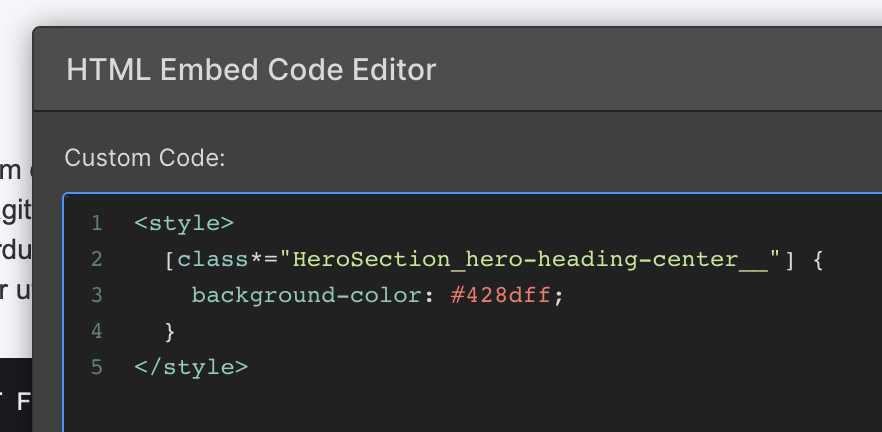The width and height of the screenshot is (882, 432).
Task: Click the opening <style> tag on line 1
Action: click(184, 223)
